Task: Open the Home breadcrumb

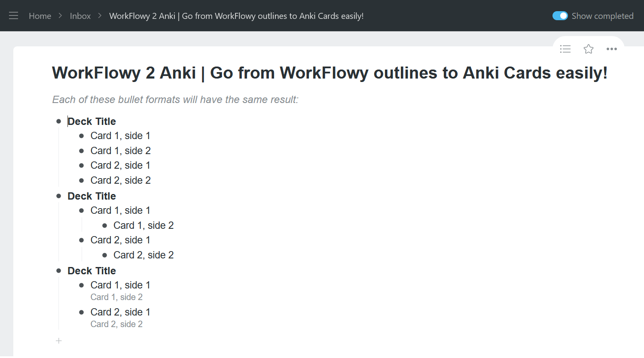Action: point(40,15)
